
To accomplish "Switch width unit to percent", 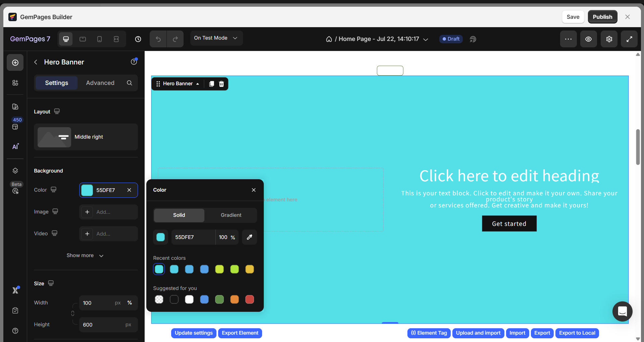I will (130, 303).
